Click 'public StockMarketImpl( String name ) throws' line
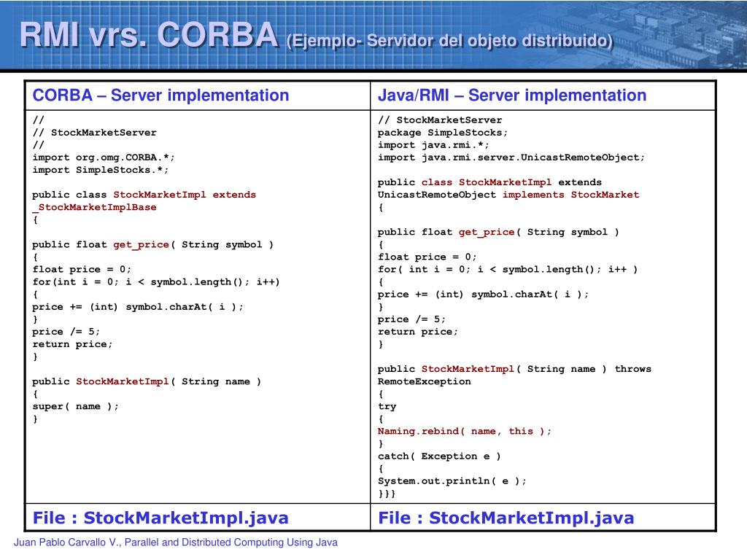Image resolution: width=747 pixels, height=560 pixels. [x=514, y=369]
